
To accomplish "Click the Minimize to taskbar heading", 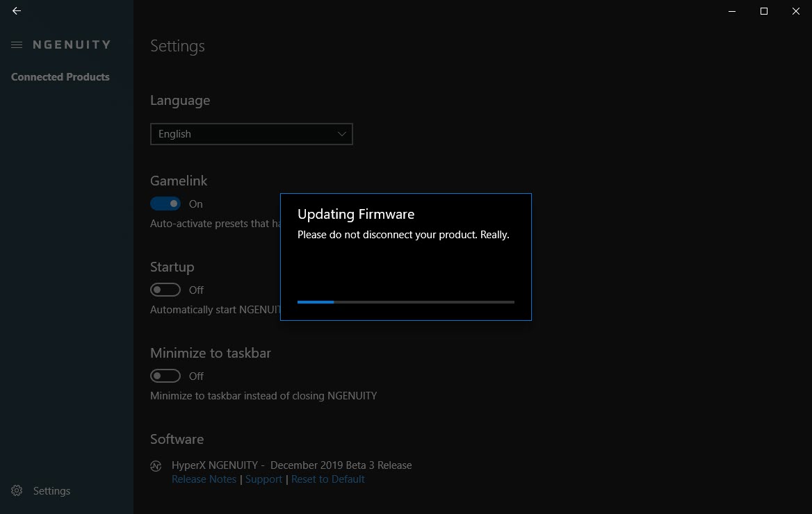I will click(x=211, y=353).
